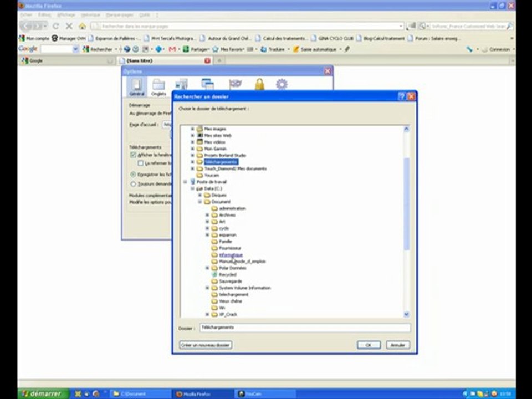
Task: Collapse the Data (C:) drive node
Action: (192, 188)
